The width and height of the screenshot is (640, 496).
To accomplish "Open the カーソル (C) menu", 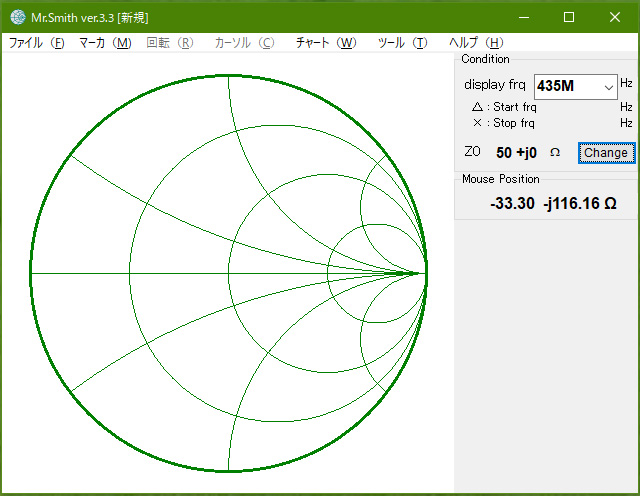I will pyautogui.click(x=244, y=43).
